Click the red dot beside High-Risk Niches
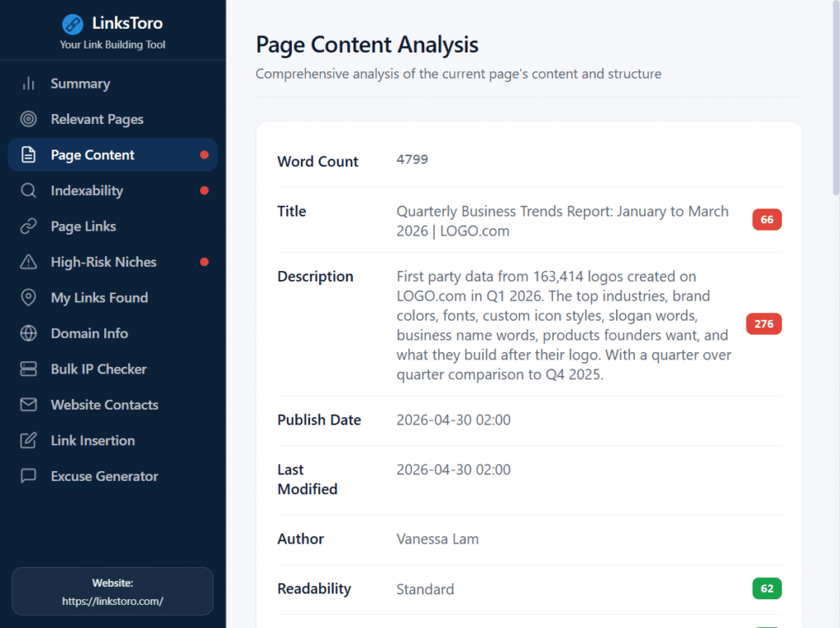The width and height of the screenshot is (840, 628). [204, 262]
